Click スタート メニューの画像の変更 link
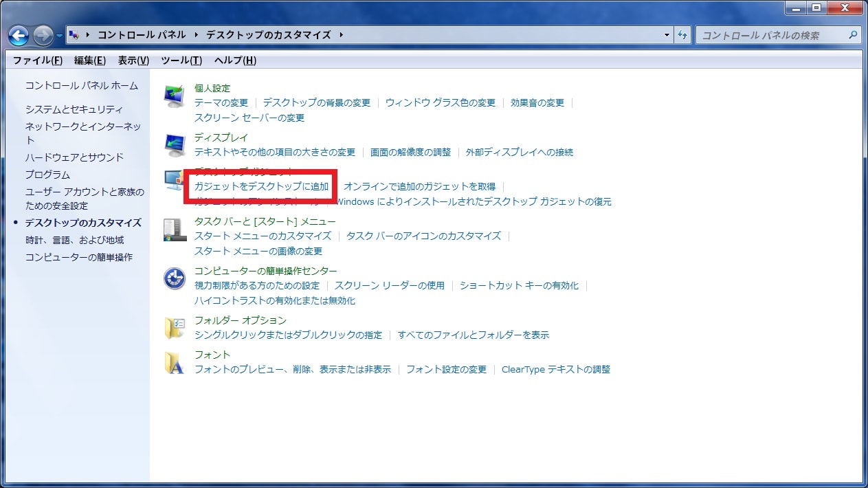Viewport: 868px width, 488px height. (258, 251)
